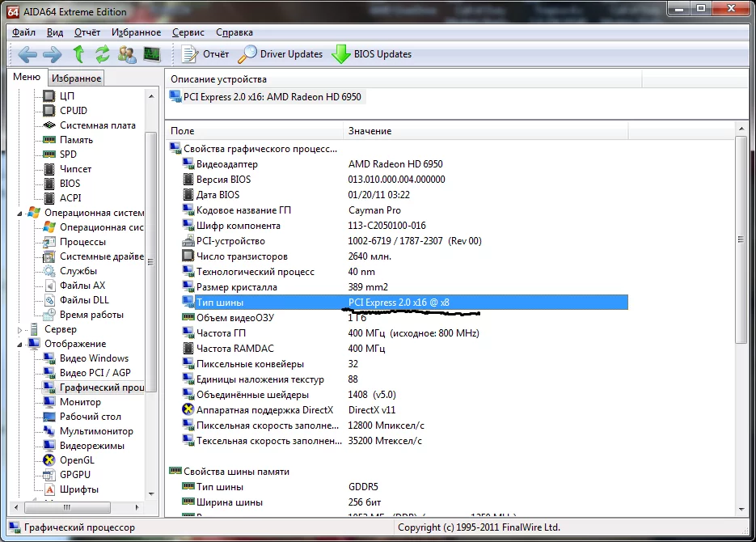
Task: Select the Память tree item
Action: pos(68,140)
